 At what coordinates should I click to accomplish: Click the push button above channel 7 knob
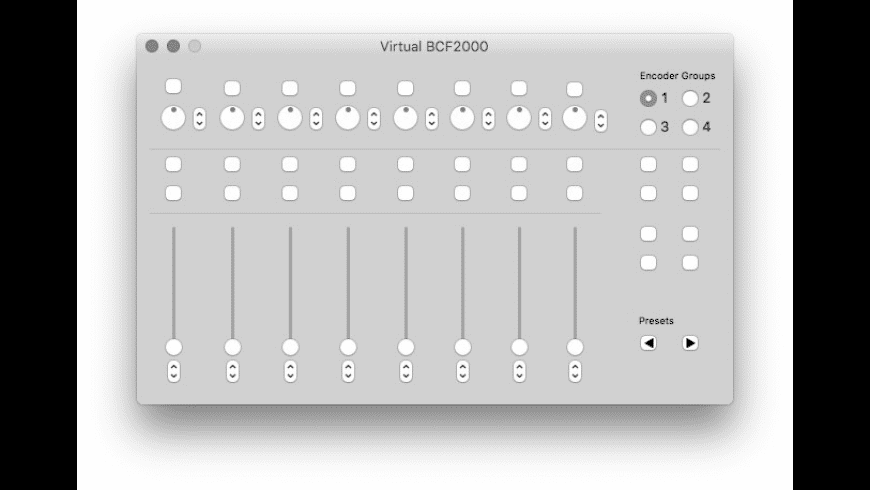tap(519, 88)
